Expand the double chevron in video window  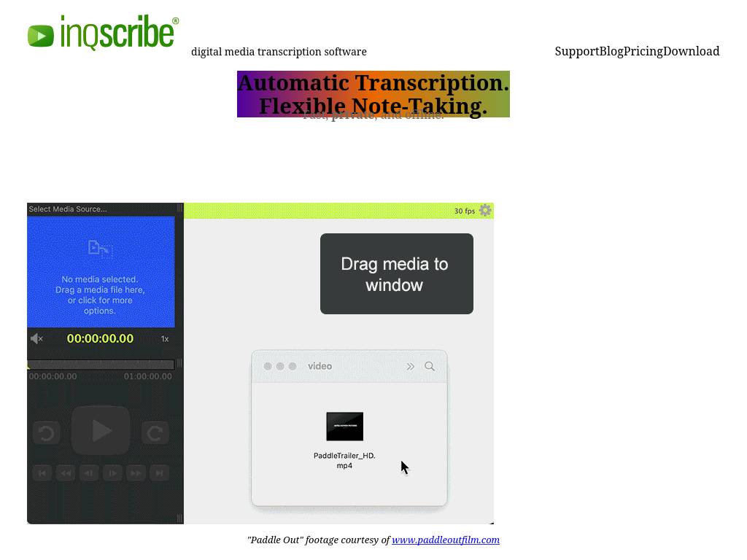pos(410,366)
